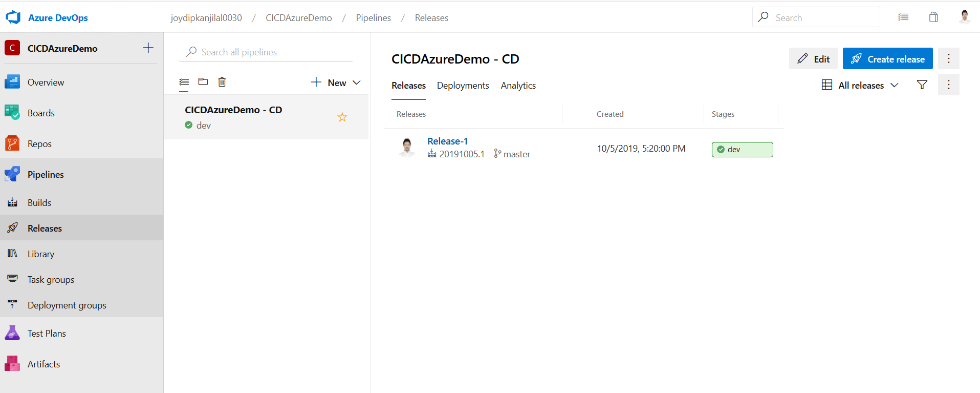Add a new item with the plus icon
The height and width of the screenshot is (393, 980).
click(x=148, y=48)
